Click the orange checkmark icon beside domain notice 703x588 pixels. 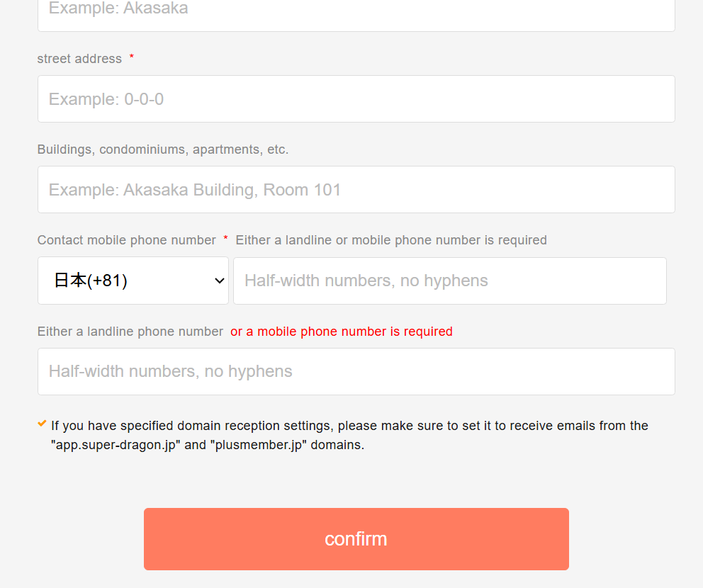point(42,424)
